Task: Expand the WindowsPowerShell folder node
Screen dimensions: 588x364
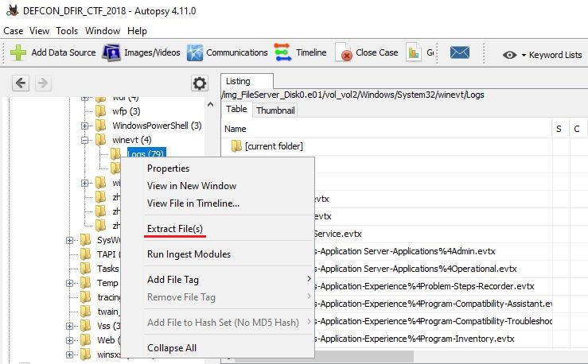Action: click(85, 126)
